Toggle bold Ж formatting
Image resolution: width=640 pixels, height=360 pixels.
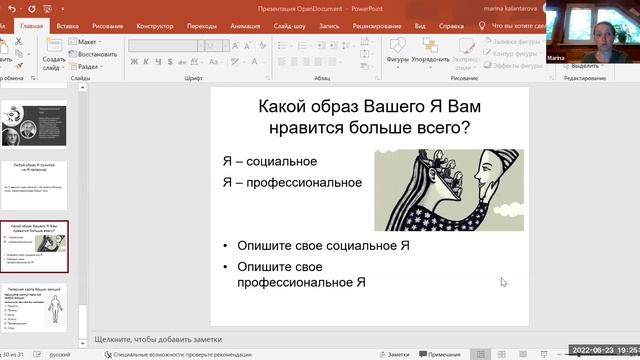point(134,62)
